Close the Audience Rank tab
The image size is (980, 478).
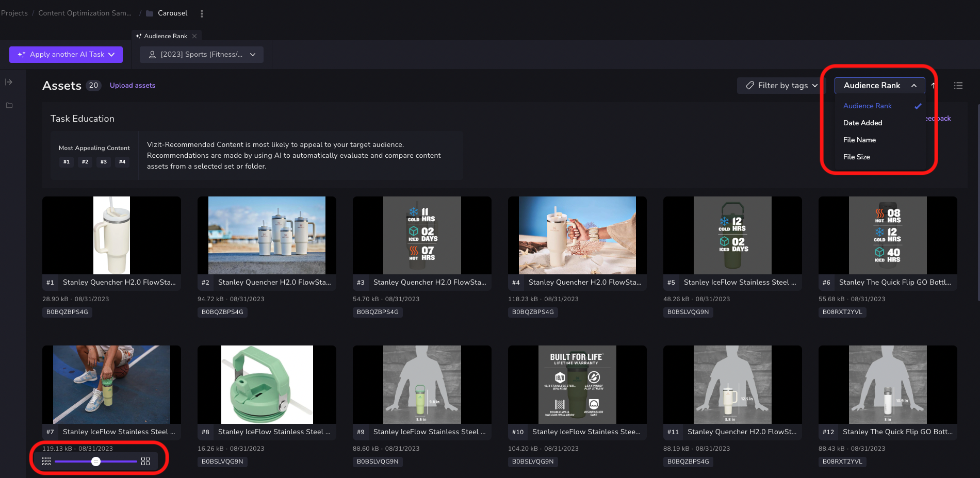point(194,36)
